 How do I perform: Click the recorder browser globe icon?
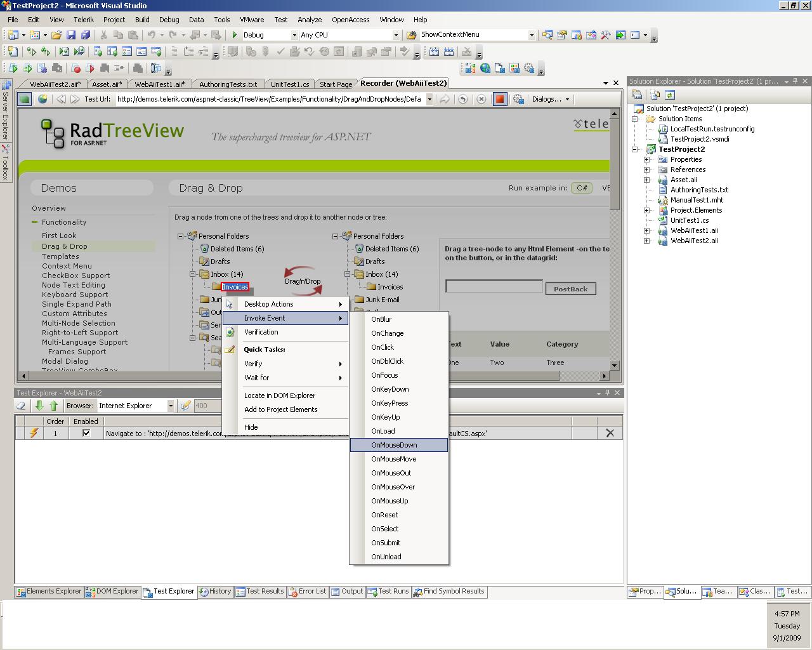(x=43, y=99)
